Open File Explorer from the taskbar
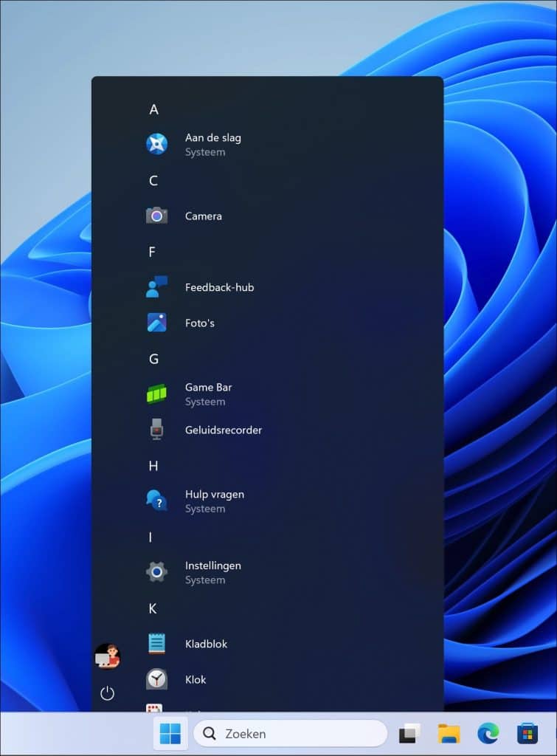557x756 pixels. 449,734
